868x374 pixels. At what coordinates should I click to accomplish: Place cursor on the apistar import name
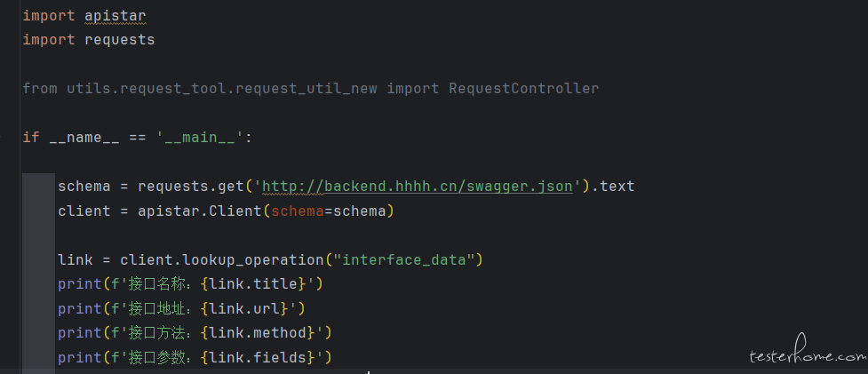[x=115, y=16]
